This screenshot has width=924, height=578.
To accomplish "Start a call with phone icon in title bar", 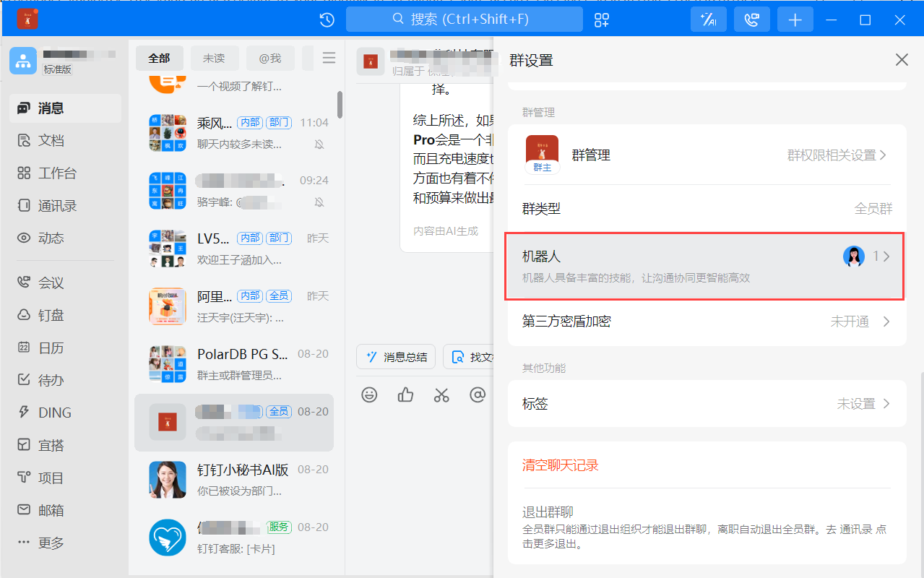I will (x=752, y=20).
